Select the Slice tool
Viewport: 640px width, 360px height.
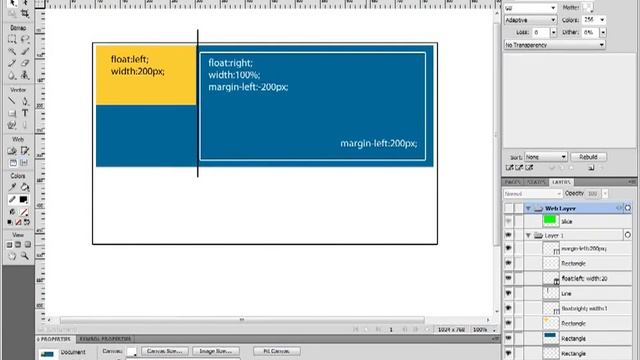coord(25,151)
